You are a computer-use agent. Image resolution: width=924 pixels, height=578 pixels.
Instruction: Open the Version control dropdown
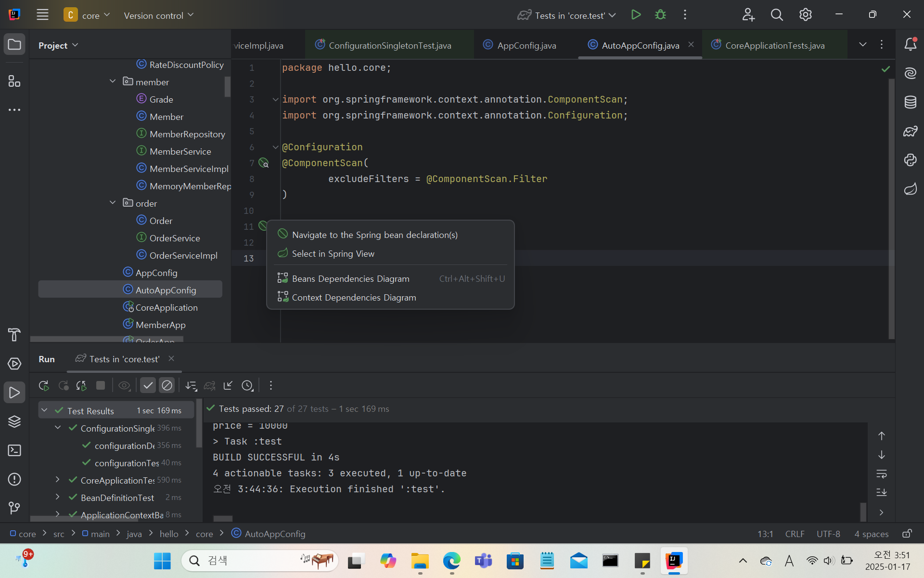coord(159,15)
